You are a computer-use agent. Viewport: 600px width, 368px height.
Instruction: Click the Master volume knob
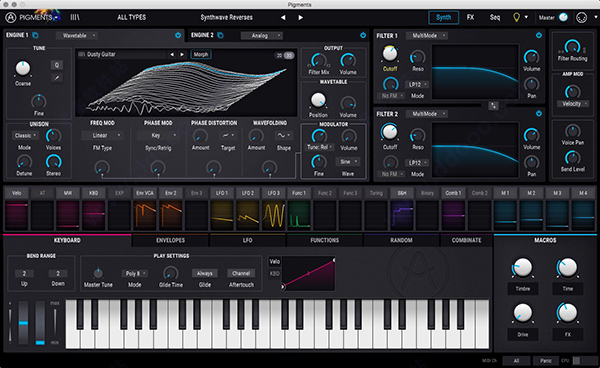coord(563,17)
